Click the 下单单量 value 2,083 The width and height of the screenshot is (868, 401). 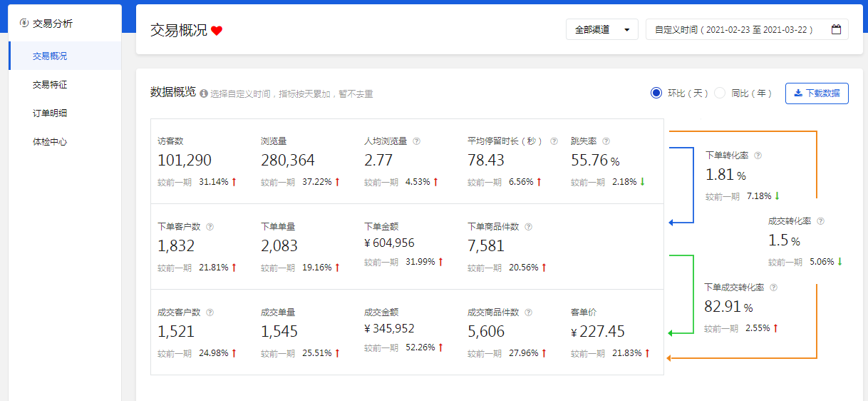(x=279, y=246)
